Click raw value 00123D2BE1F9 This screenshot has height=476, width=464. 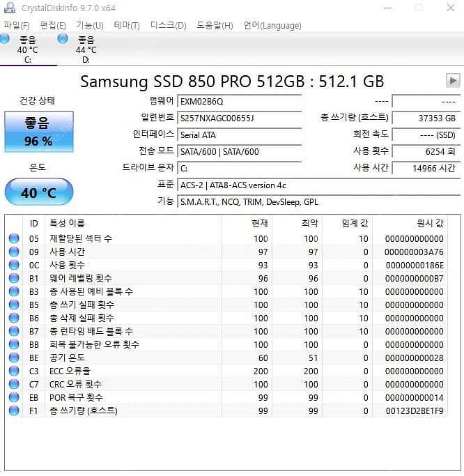(x=415, y=410)
